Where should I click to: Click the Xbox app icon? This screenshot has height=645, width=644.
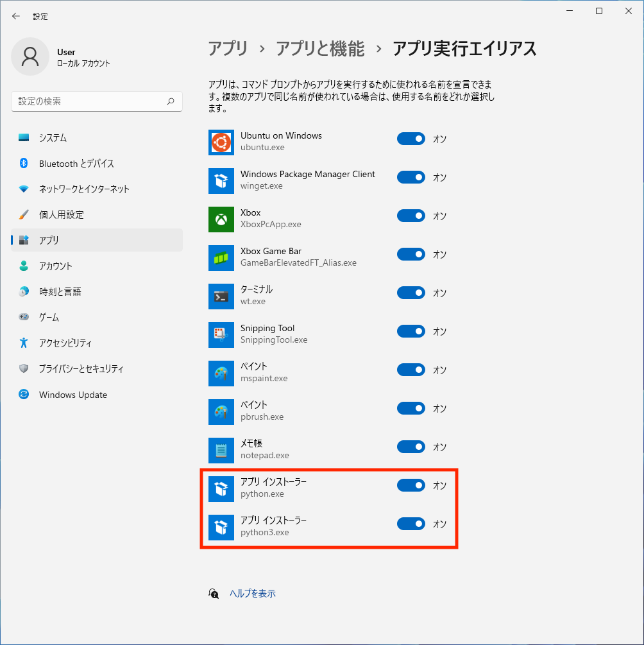(221, 219)
